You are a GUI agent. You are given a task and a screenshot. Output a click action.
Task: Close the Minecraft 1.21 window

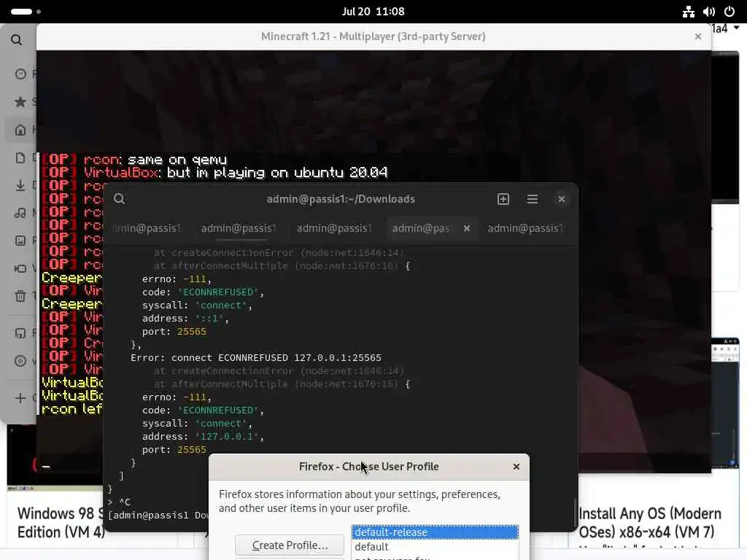coord(698,36)
